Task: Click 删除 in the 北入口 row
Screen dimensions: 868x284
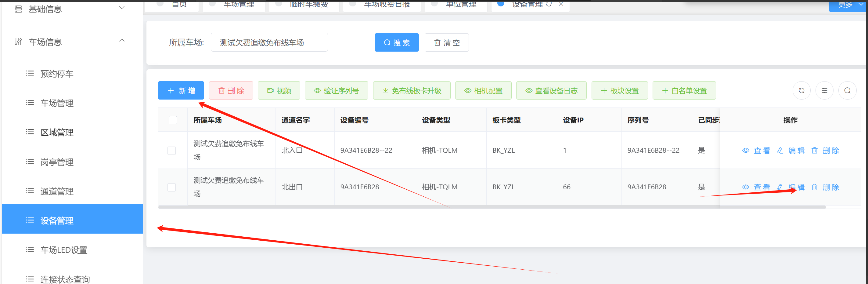Action: (825, 151)
